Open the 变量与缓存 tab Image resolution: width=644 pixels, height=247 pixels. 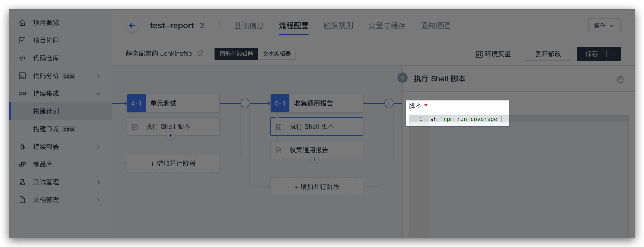(386, 26)
